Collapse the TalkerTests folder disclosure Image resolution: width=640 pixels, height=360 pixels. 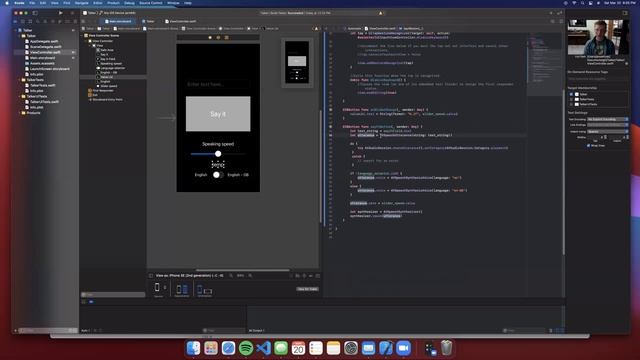pos(19,80)
